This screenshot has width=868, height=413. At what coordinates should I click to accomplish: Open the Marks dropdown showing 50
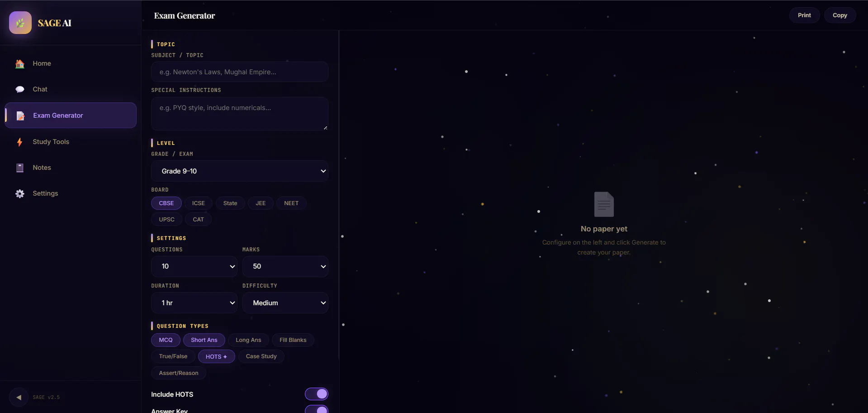(285, 266)
